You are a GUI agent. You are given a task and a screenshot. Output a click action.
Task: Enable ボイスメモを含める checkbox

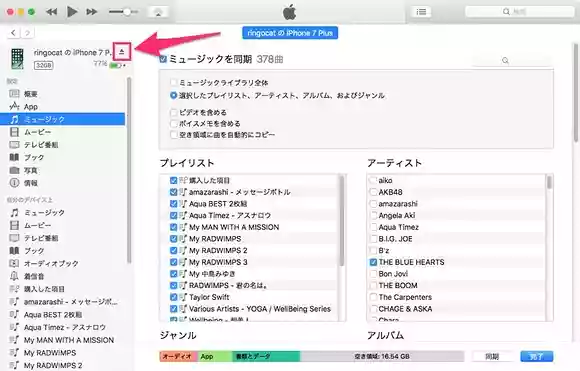(x=173, y=123)
